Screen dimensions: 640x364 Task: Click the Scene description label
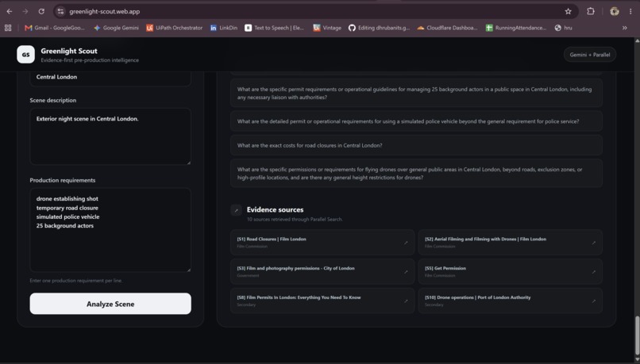[x=53, y=100]
